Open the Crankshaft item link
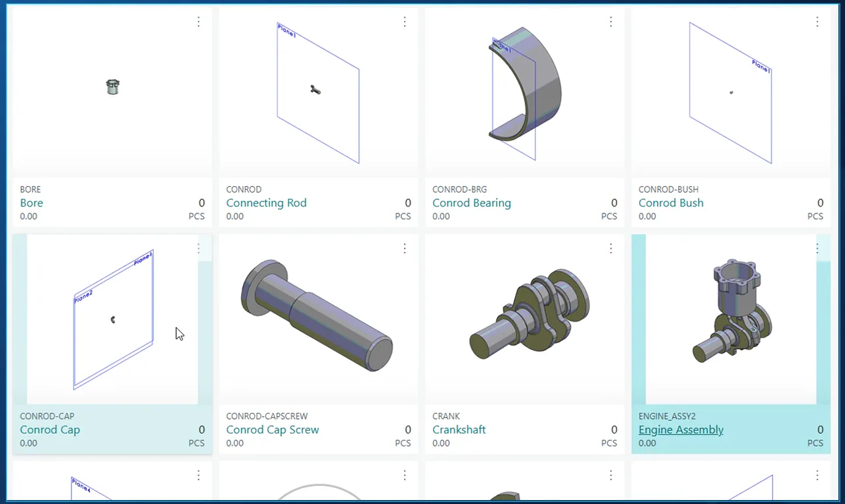The height and width of the screenshot is (504, 845). click(x=459, y=429)
